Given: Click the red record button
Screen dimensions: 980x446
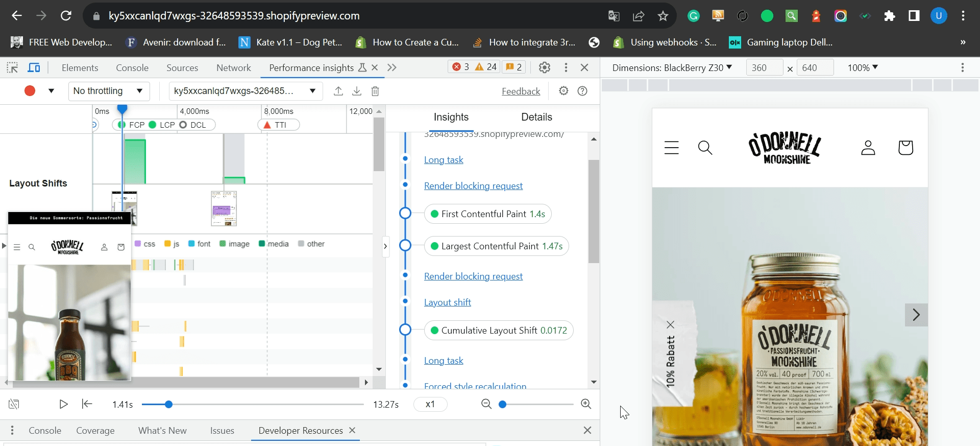Looking at the screenshot, I should [30, 91].
